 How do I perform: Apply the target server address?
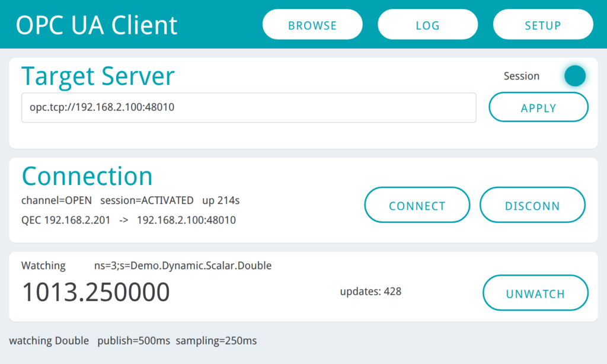(x=538, y=107)
